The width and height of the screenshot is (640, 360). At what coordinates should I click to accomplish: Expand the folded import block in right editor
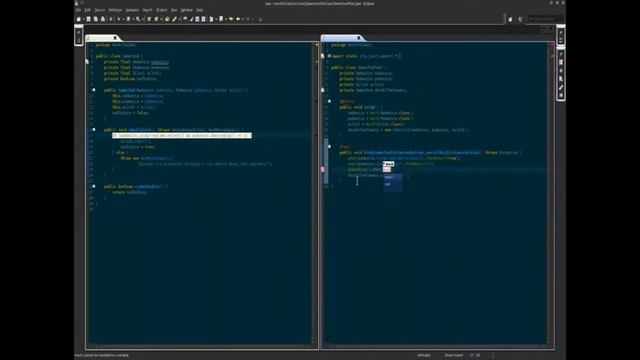point(329,56)
